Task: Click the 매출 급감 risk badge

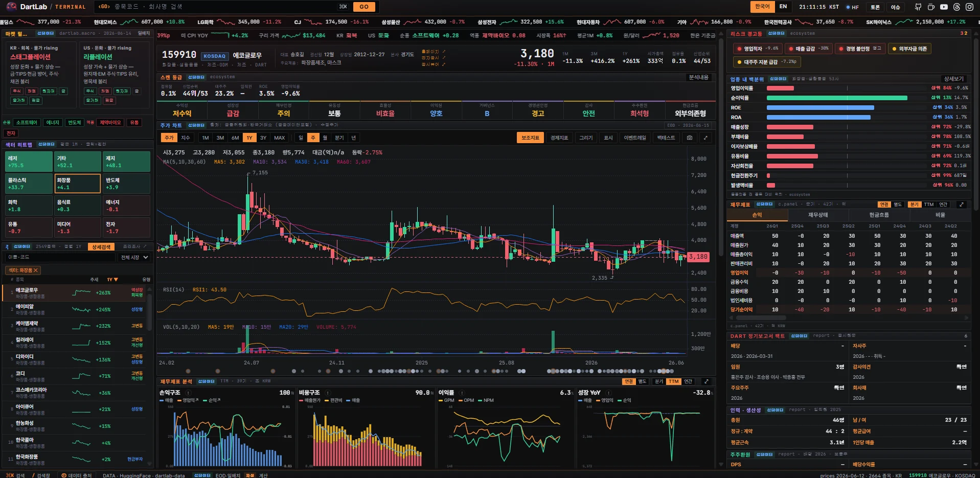Action: point(808,49)
